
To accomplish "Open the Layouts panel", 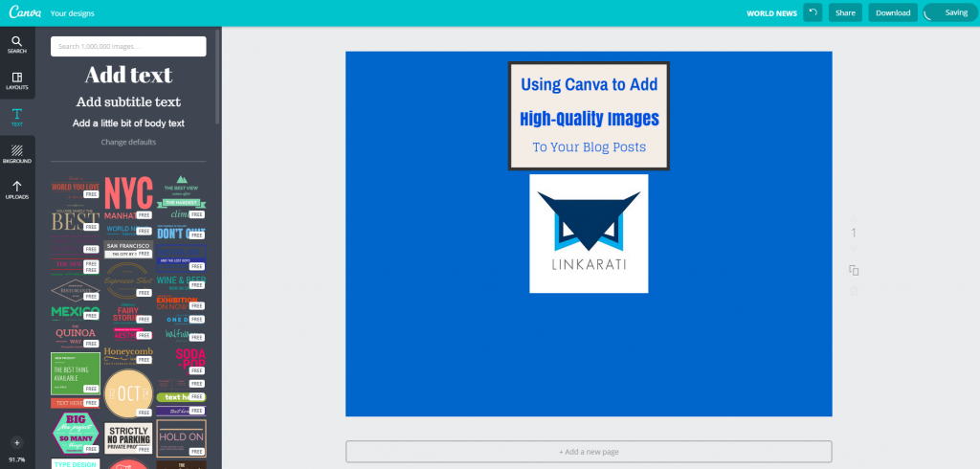I will pos(17,80).
